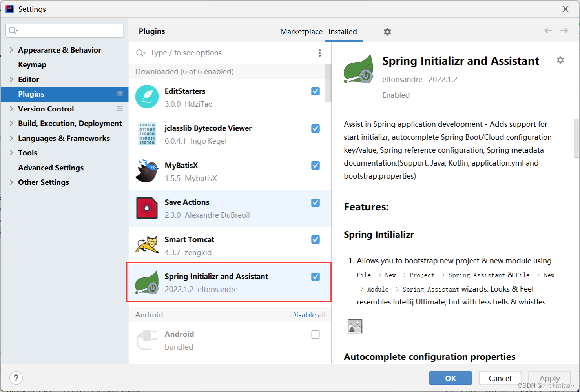Expand Other Settings node
Screen dimensions: 580x392
[11, 182]
